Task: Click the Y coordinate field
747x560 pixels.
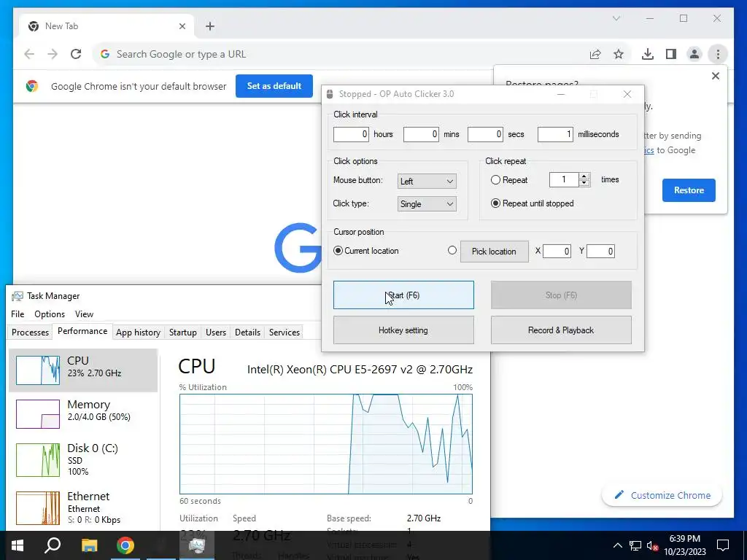Action: (x=600, y=251)
